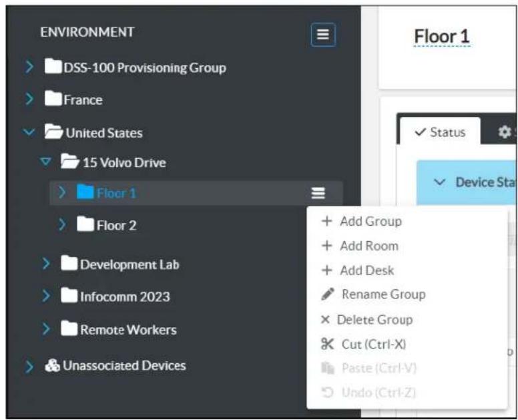Click the gear icon tab beside Status
This screenshot has width=518, height=420.
505,132
